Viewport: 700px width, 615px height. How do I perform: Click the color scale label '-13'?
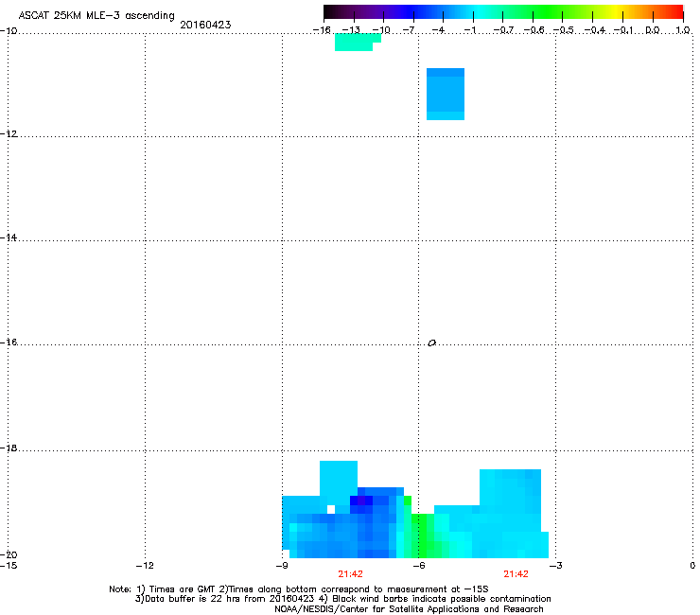pos(351,30)
